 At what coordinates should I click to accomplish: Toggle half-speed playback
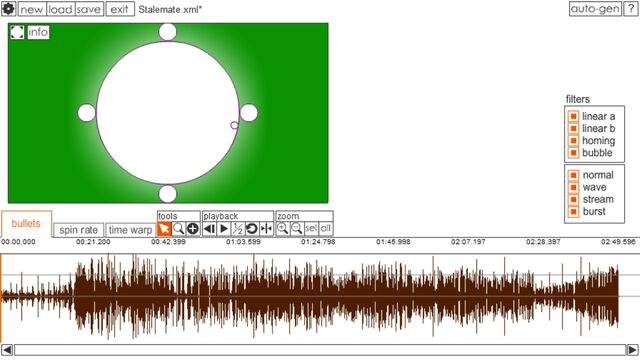238,229
